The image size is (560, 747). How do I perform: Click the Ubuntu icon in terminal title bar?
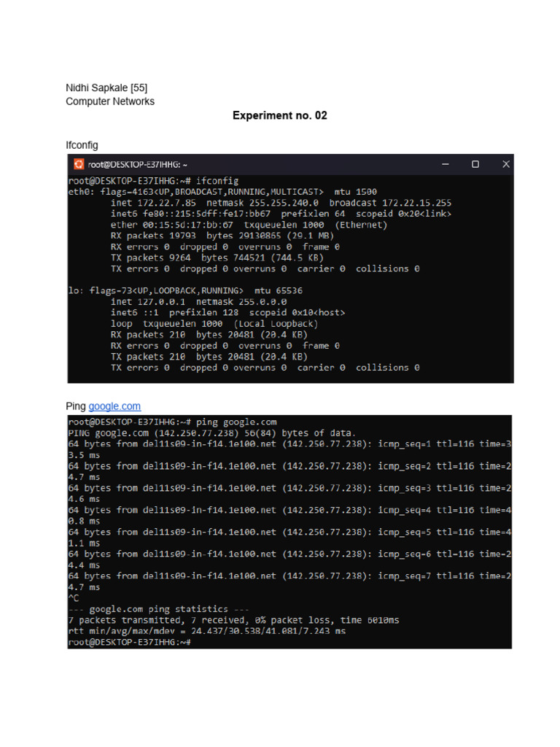79,164
